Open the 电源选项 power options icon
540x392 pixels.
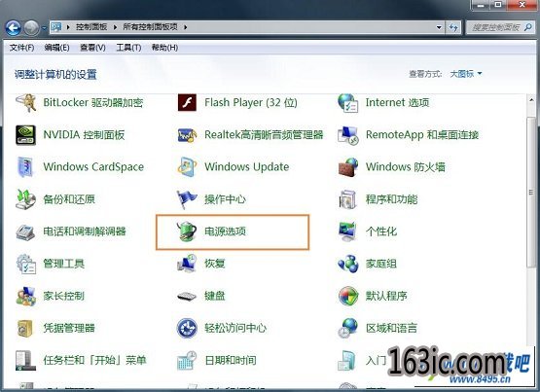tap(187, 232)
